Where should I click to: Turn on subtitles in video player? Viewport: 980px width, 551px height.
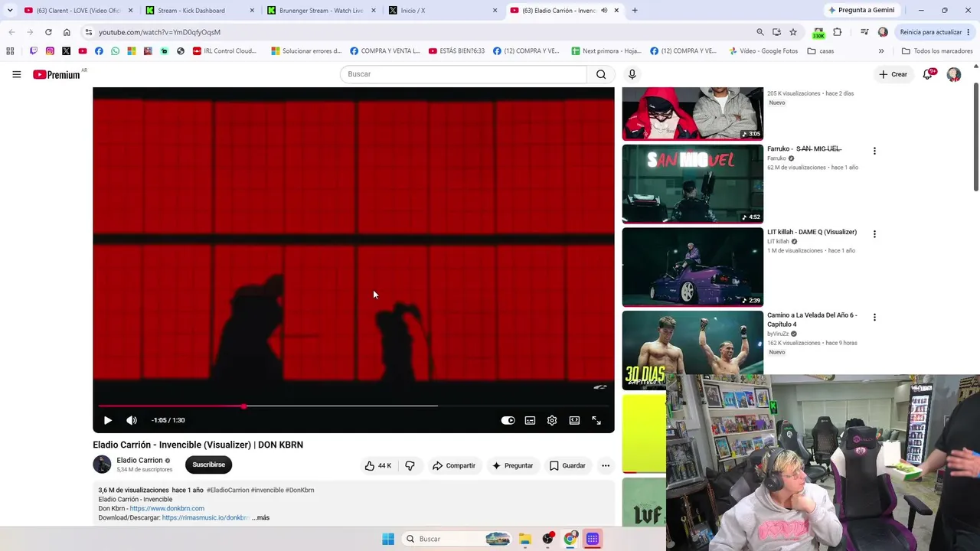point(530,420)
